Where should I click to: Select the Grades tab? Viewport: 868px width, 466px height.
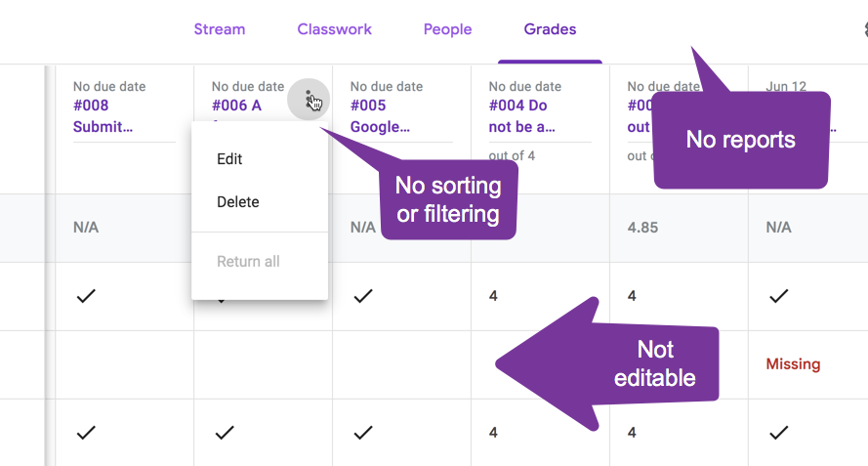click(550, 29)
